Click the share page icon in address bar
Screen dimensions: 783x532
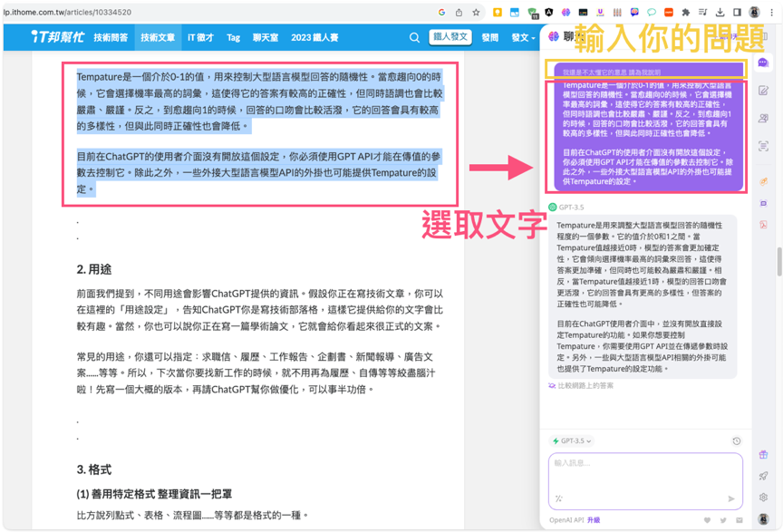(x=459, y=12)
